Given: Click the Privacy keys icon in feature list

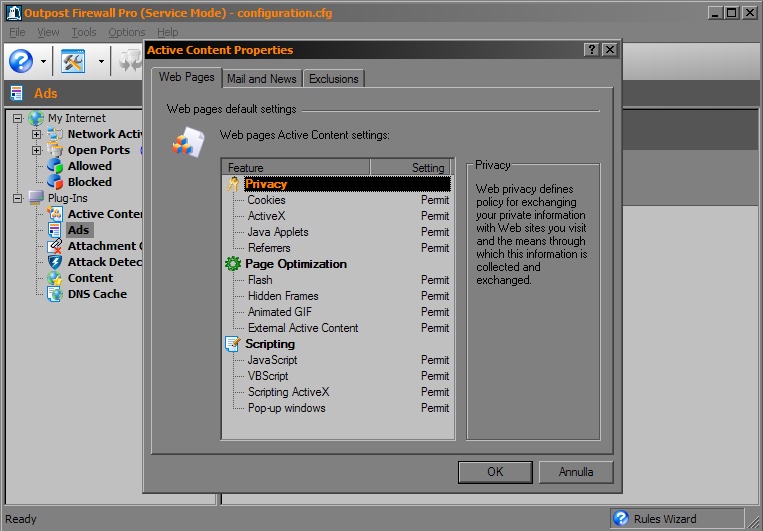Looking at the screenshot, I should [233, 184].
